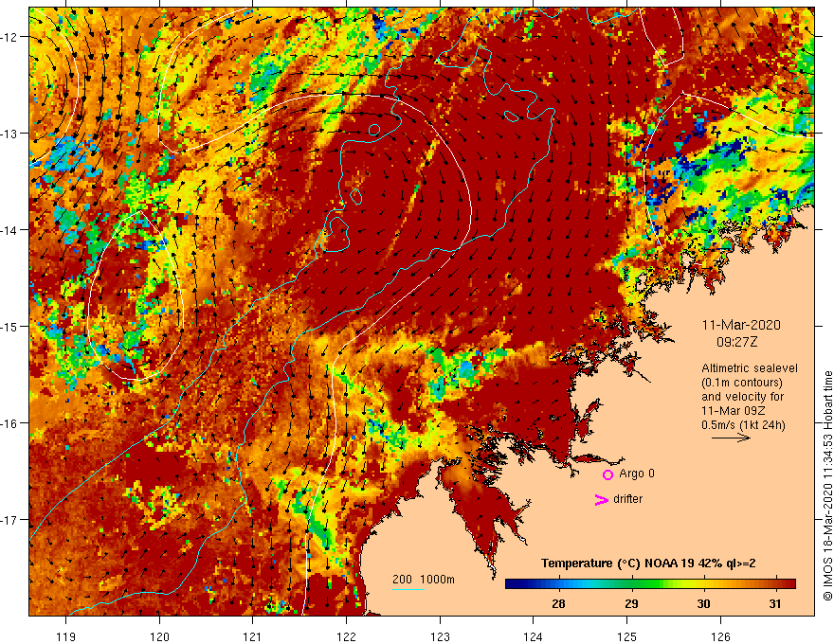Click the magenta Argo circle legend marker
This screenshot has height=644, width=834.
point(607,474)
